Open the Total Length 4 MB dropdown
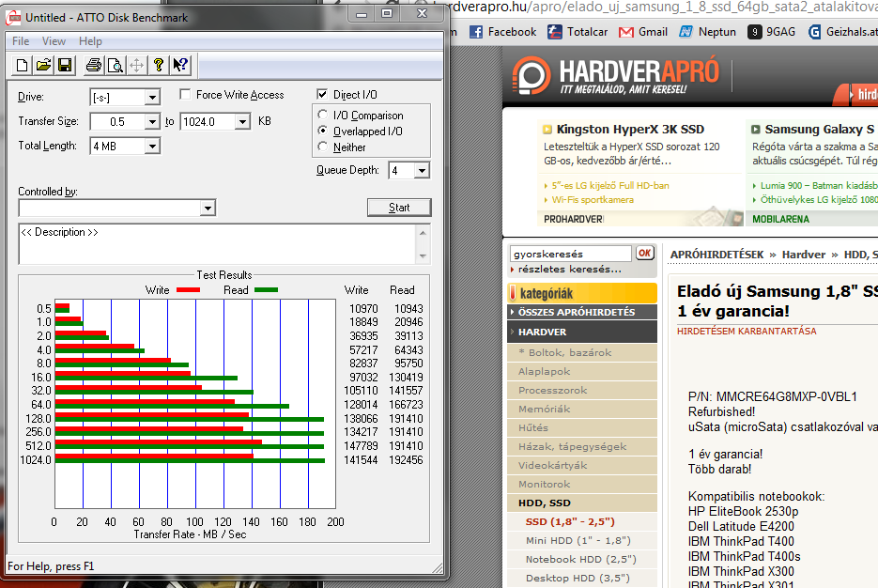 (x=152, y=147)
